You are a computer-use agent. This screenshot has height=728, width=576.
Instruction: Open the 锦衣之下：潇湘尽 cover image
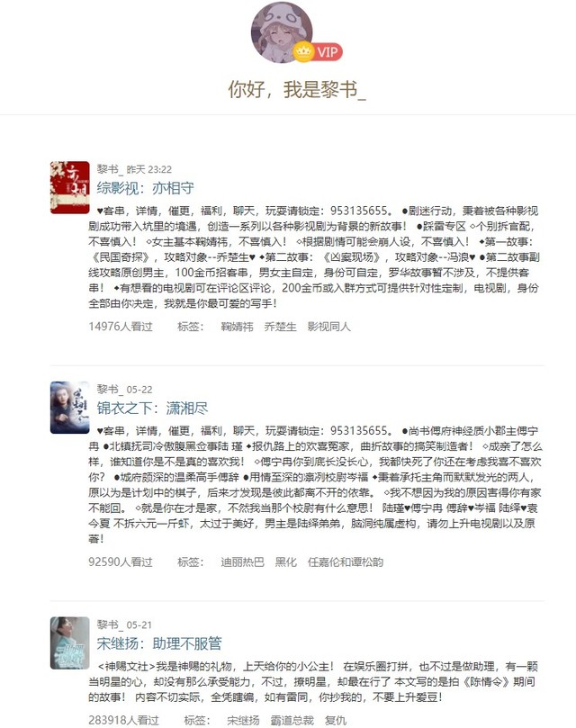[69, 408]
